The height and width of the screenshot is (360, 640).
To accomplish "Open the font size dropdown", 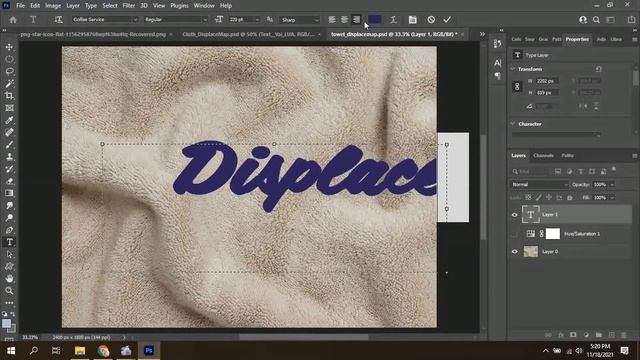I will [257, 20].
